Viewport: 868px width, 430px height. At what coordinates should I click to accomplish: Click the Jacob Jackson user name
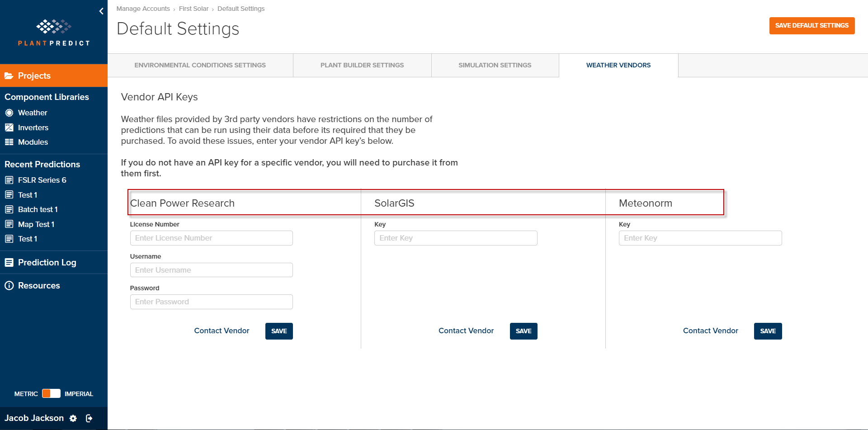click(x=34, y=418)
